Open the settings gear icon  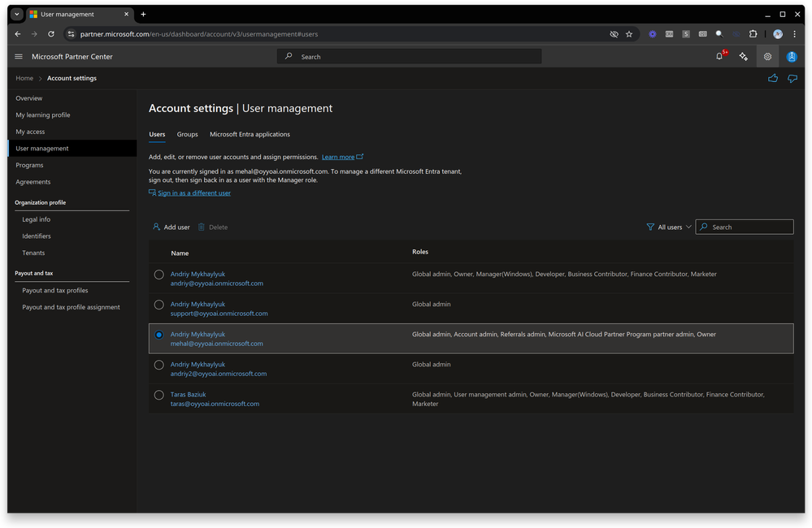coord(767,57)
